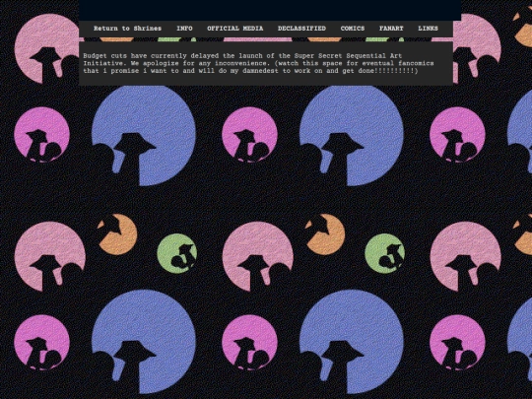The width and height of the screenshot is (532, 399).
Task: Click the 'Budget cuts have currently delayed' notice text
Action: [x=258, y=63]
